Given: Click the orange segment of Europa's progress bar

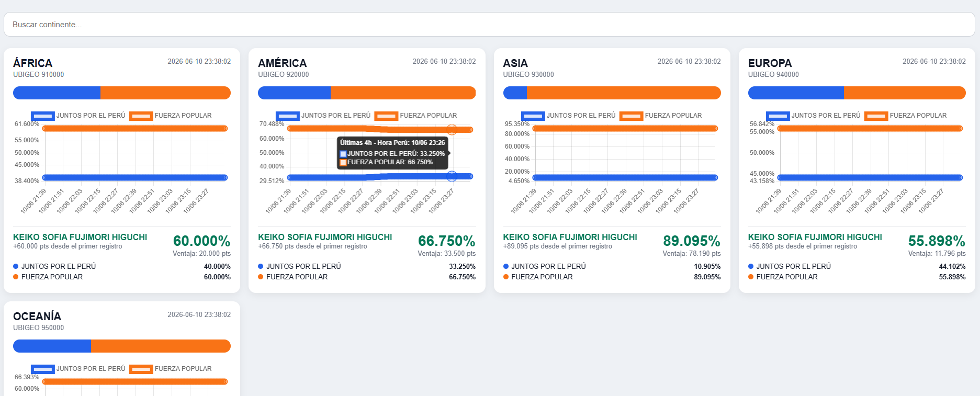Looking at the screenshot, I should pos(905,93).
